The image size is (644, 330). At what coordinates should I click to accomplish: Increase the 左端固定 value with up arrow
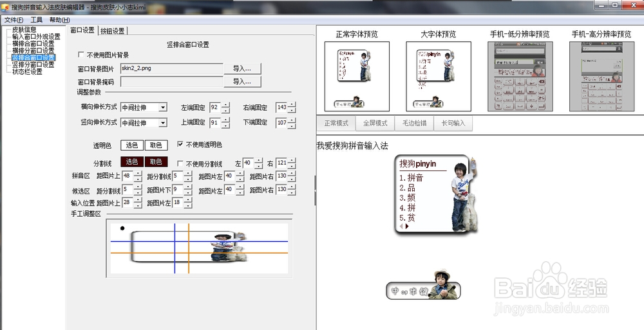tap(226, 105)
